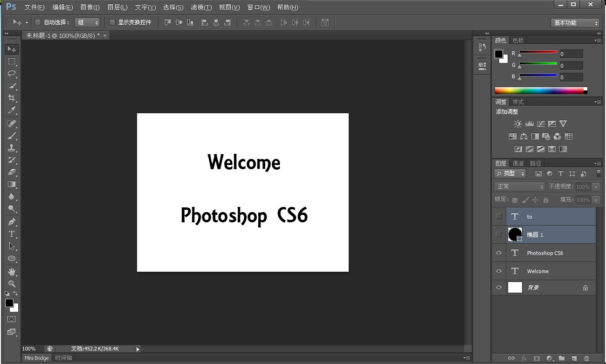Tick the 显示变换控件 checkbox
This screenshot has width=606, height=364.
[112, 22]
